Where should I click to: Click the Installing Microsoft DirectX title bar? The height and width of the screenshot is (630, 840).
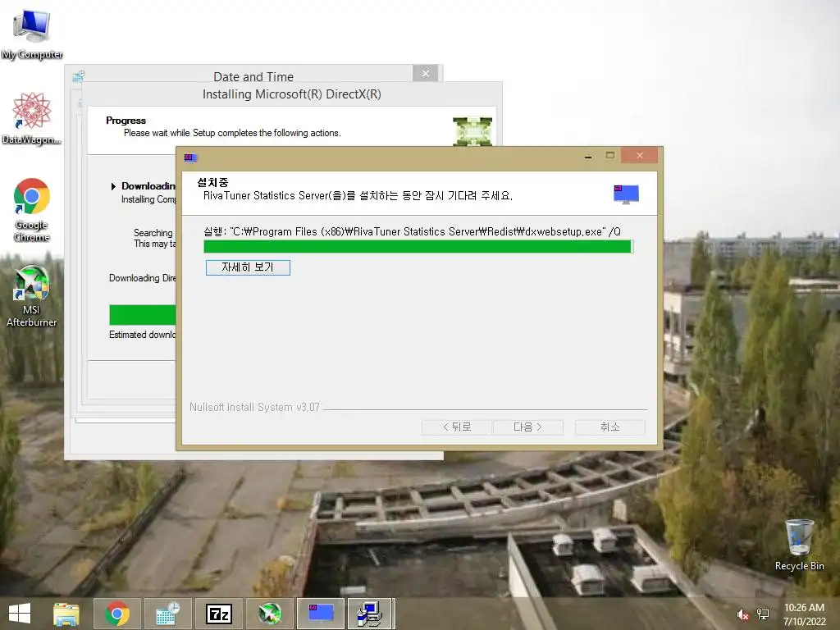point(292,94)
